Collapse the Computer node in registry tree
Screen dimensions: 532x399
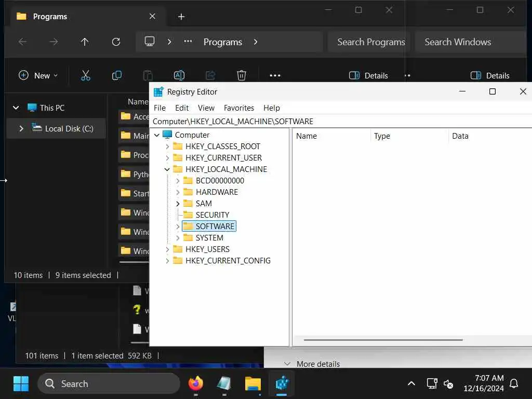[157, 135]
